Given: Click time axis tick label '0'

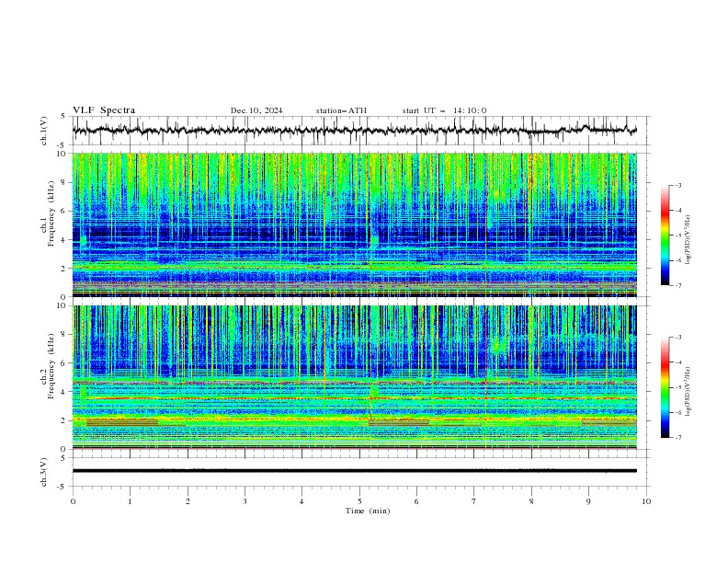Looking at the screenshot, I should coord(73,501).
